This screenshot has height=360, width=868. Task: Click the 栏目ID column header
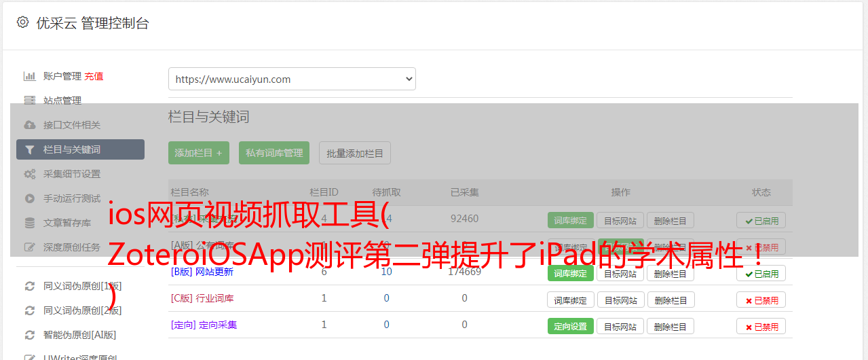pos(324,192)
